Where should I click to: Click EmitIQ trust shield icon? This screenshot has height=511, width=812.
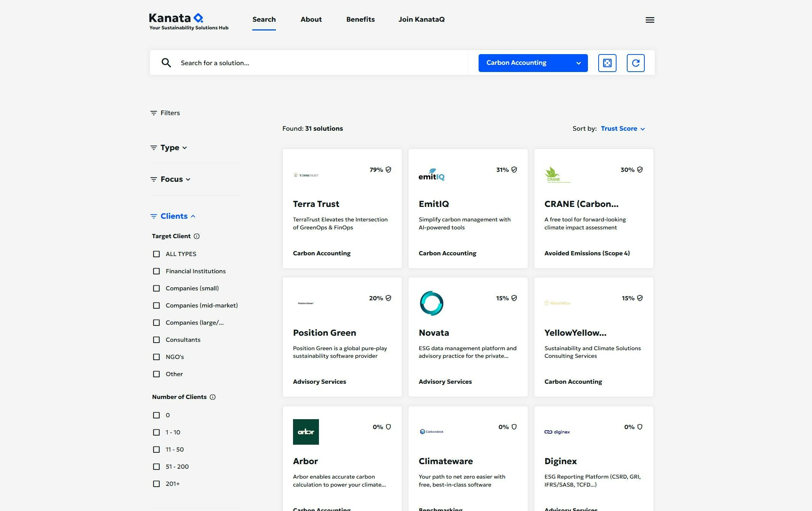pos(514,170)
